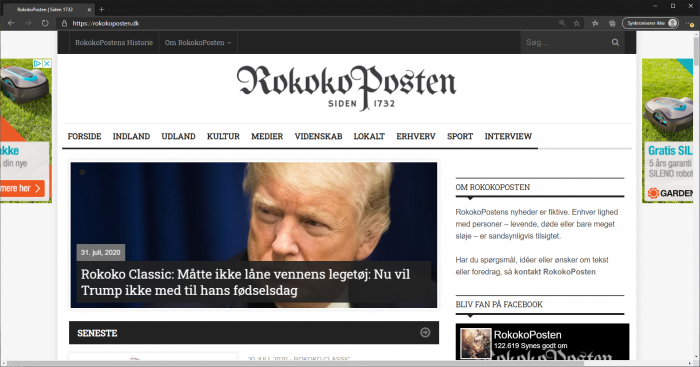Add this page to favorites with star icon
Screen dimensions: 700x367
pos(576,23)
